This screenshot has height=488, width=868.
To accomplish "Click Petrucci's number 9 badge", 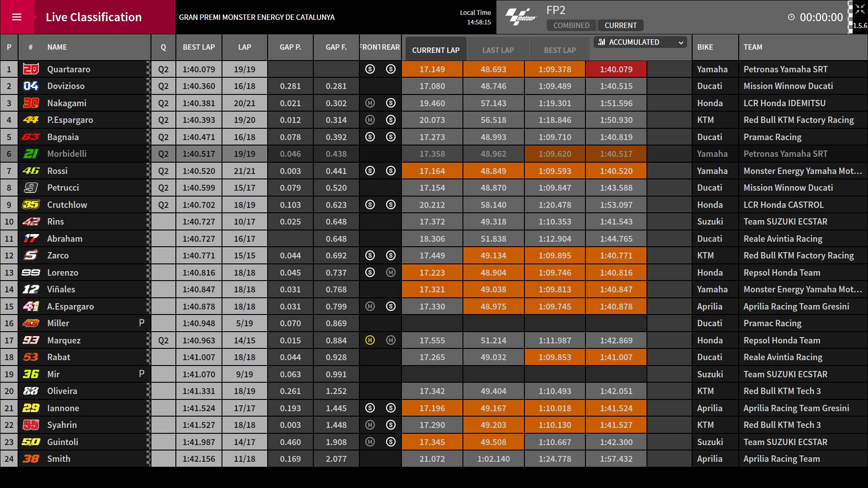I will point(31,188).
